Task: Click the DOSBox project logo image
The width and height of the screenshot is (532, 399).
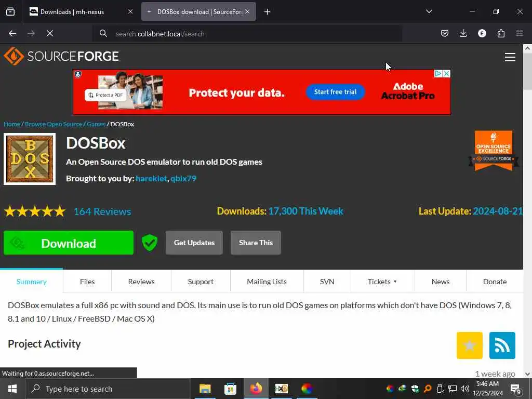Action: tap(30, 159)
